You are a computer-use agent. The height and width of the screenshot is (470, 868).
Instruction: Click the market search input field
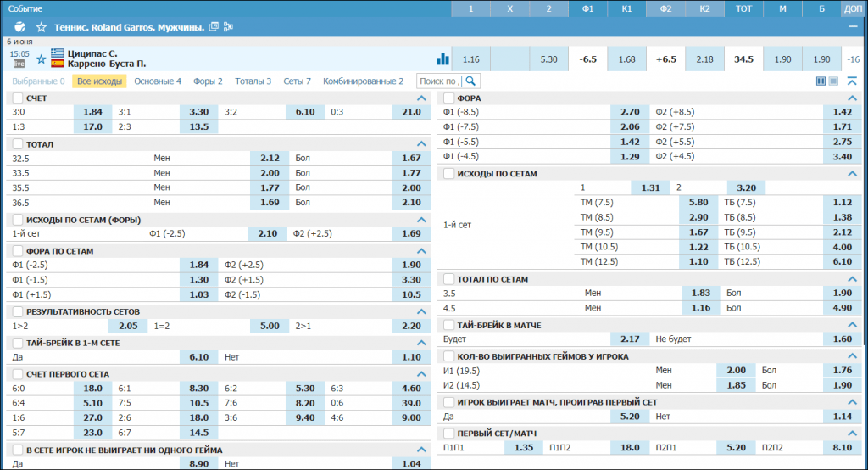click(438, 81)
